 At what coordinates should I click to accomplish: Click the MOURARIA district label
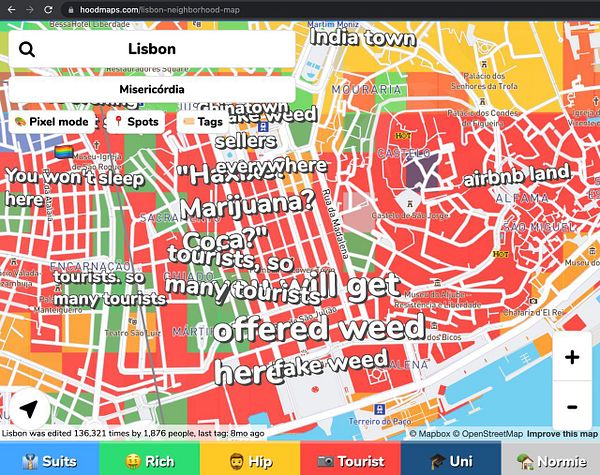coord(366,90)
